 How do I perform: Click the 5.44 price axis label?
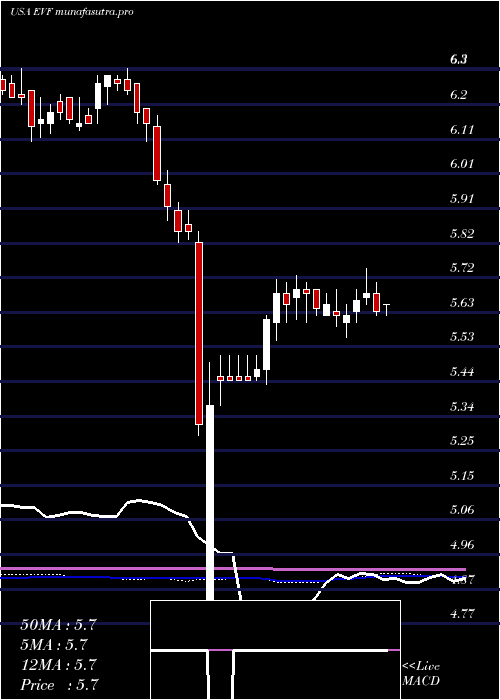[462, 371]
